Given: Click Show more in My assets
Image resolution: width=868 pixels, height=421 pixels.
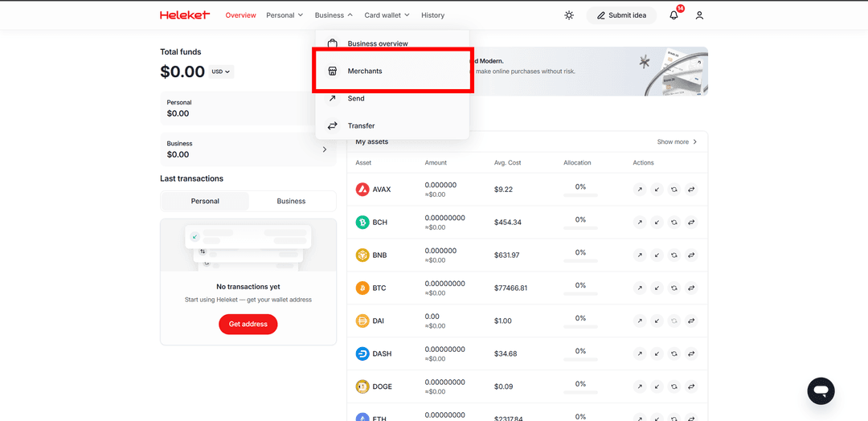Looking at the screenshot, I should tap(677, 141).
